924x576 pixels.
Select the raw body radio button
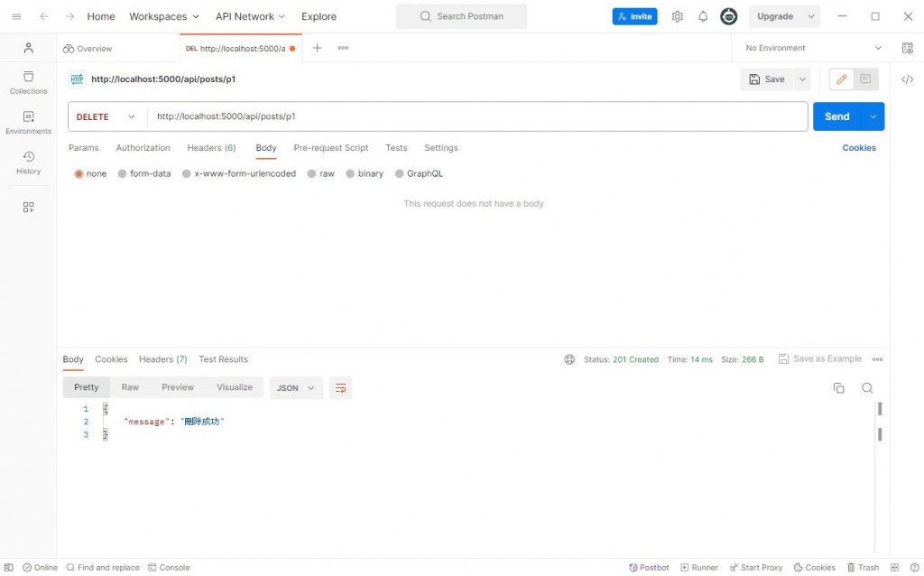tap(311, 173)
